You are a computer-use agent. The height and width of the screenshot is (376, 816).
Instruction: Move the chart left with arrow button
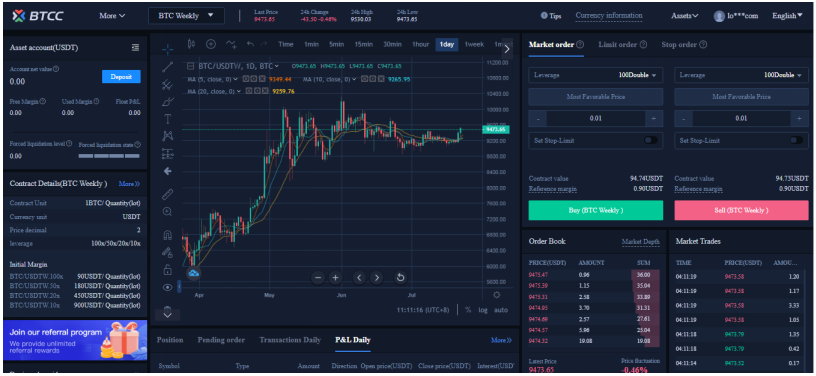point(359,277)
